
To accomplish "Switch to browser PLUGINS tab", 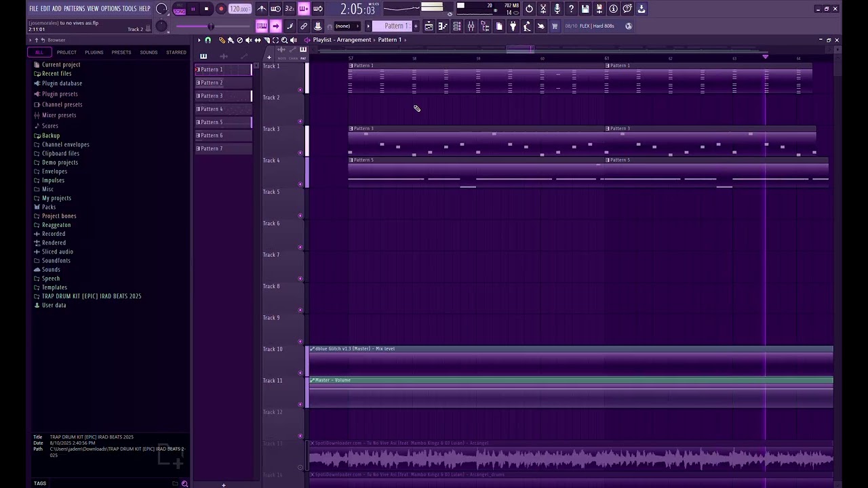I will click(94, 52).
